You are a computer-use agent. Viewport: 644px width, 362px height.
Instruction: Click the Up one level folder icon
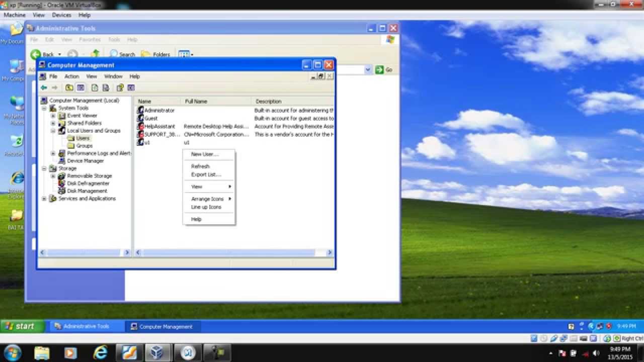pos(69,88)
